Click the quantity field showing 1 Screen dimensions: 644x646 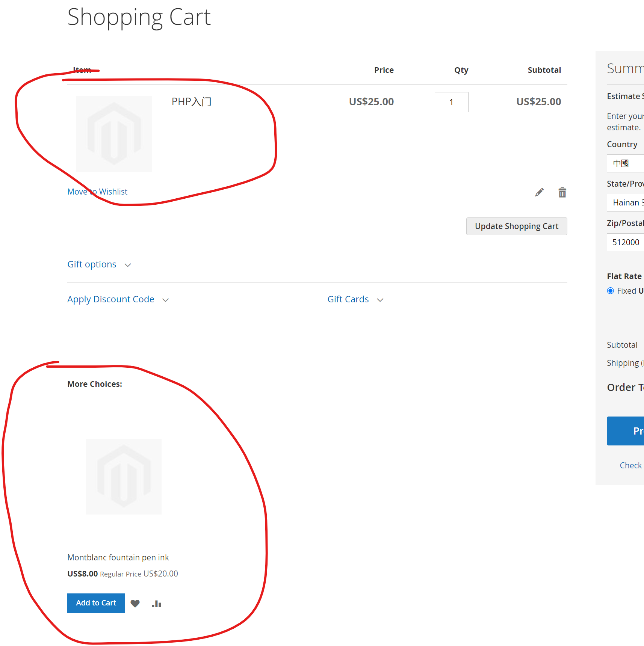click(451, 102)
